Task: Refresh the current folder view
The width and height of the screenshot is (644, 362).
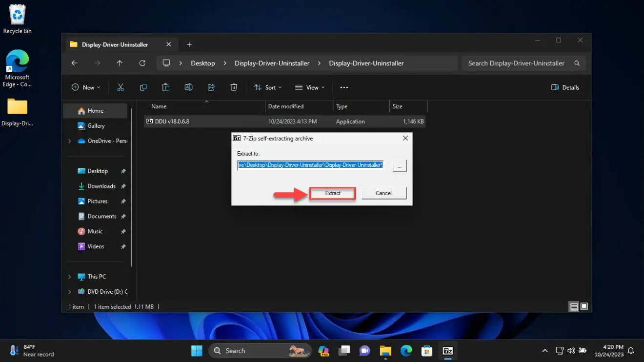Action: point(142,63)
